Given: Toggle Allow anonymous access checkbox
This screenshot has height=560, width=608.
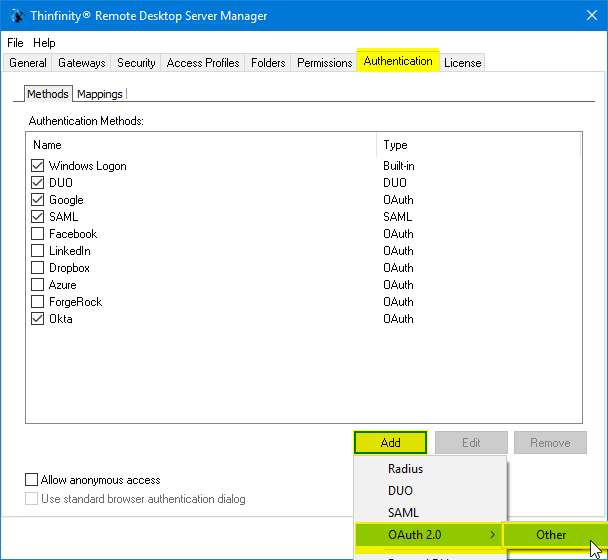Looking at the screenshot, I should [x=32, y=480].
